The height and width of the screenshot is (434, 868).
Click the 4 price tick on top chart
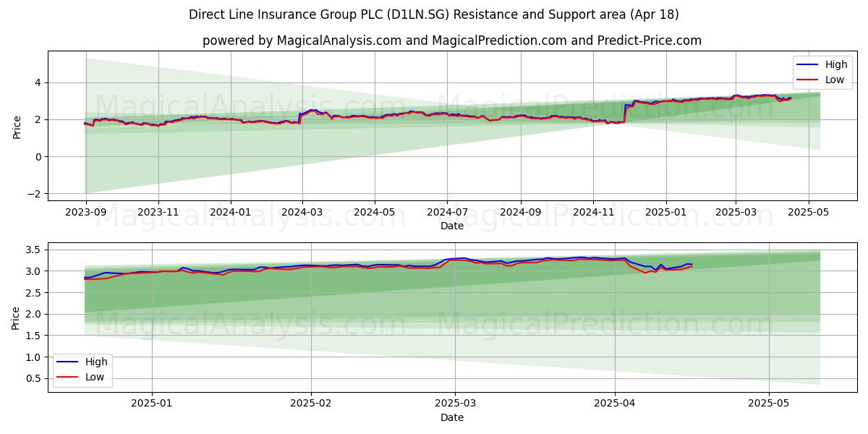tap(39, 82)
